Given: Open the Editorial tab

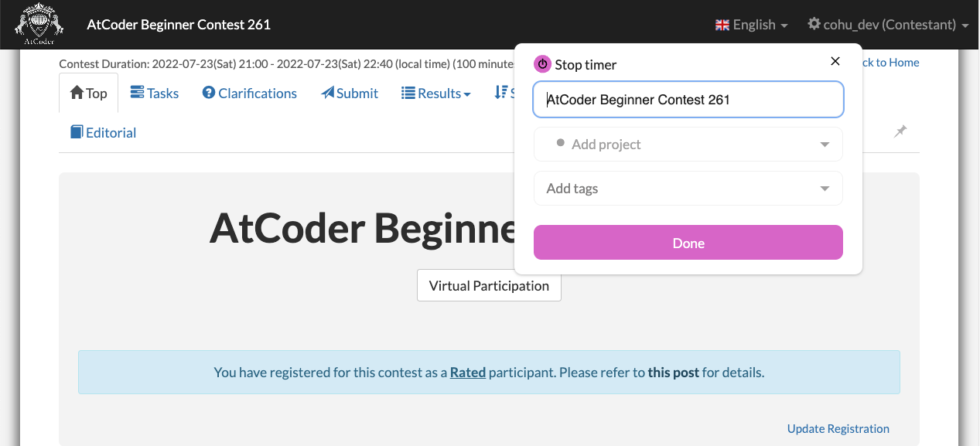Looking at the screenshot, I should [103, 132].
